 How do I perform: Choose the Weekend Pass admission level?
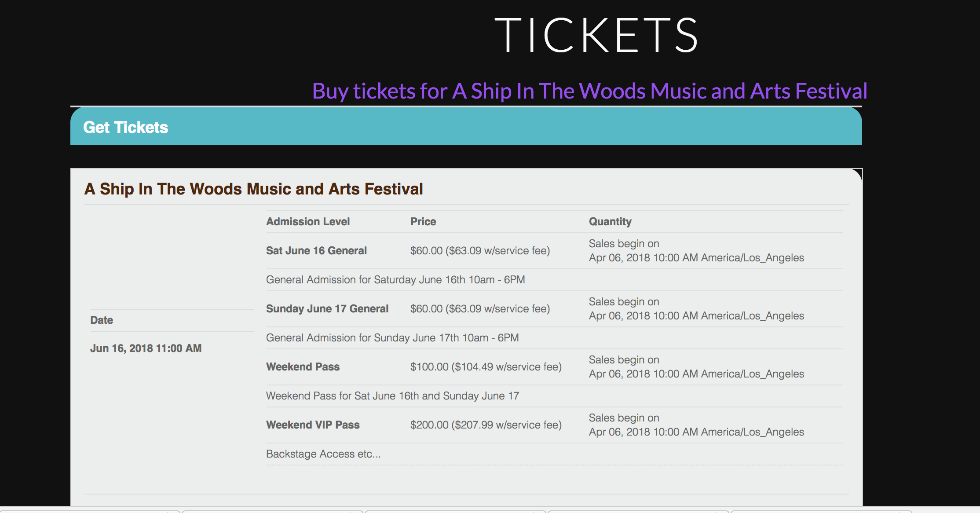coord(303,367)
